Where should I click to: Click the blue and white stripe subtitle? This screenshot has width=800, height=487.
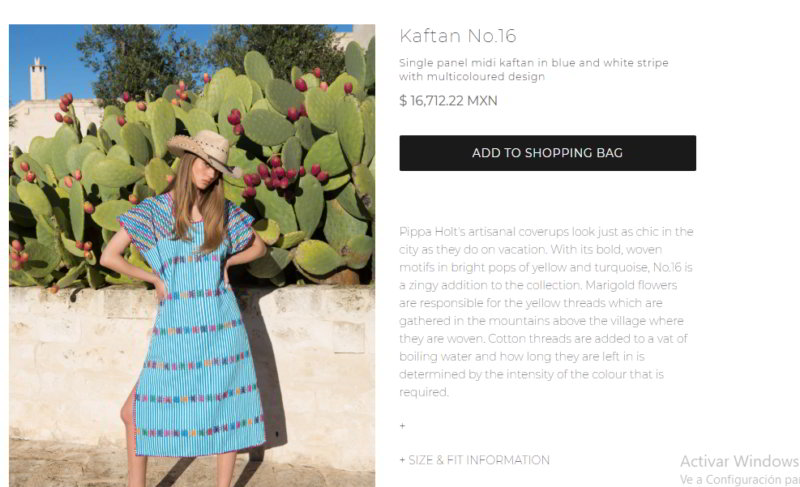533,69
